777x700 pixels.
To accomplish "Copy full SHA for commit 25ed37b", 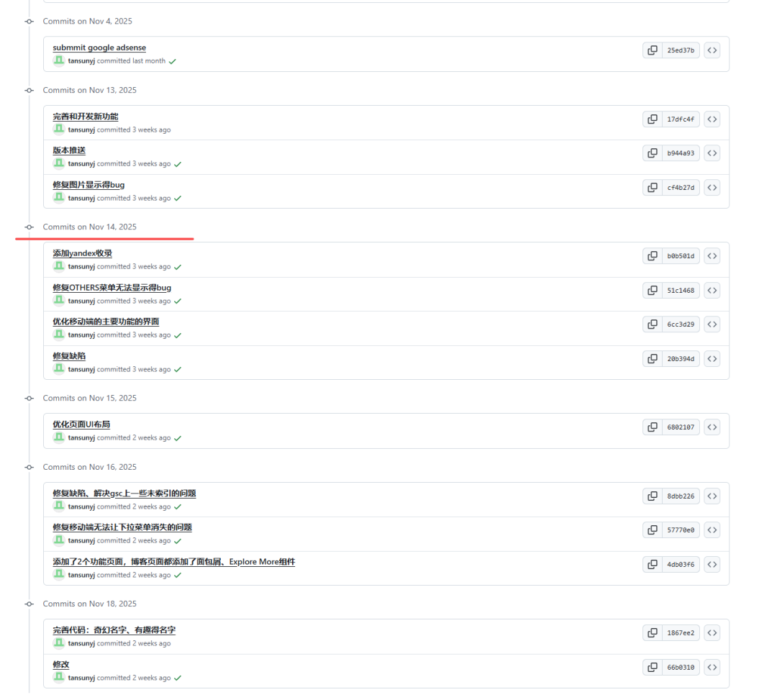I will tap(652, 50).
